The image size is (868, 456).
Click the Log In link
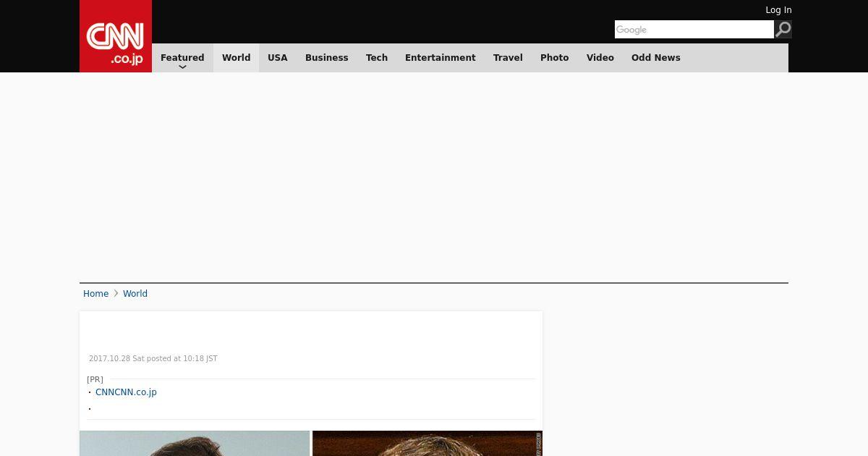click(x=778, y=10)
